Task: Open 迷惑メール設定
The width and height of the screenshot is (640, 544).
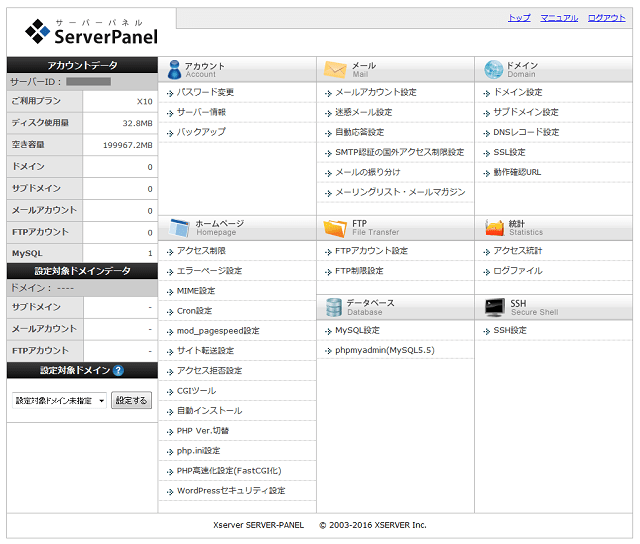Action: pyautogui.click(x=363, y=112)
